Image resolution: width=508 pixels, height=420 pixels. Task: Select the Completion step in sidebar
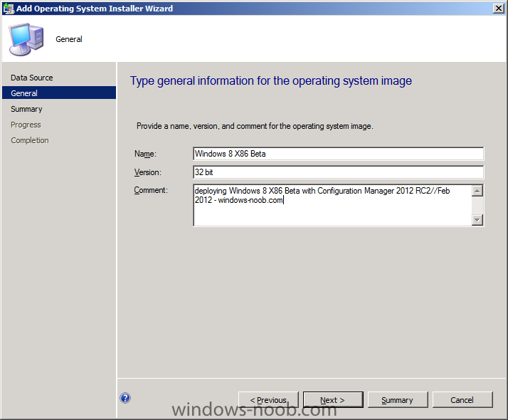pos(30,140)
